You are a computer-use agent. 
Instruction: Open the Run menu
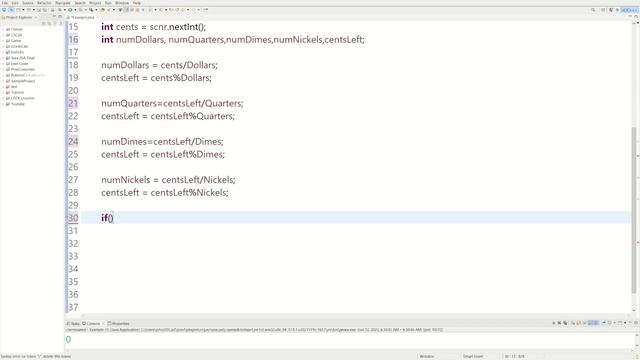(x=108, y=3)
